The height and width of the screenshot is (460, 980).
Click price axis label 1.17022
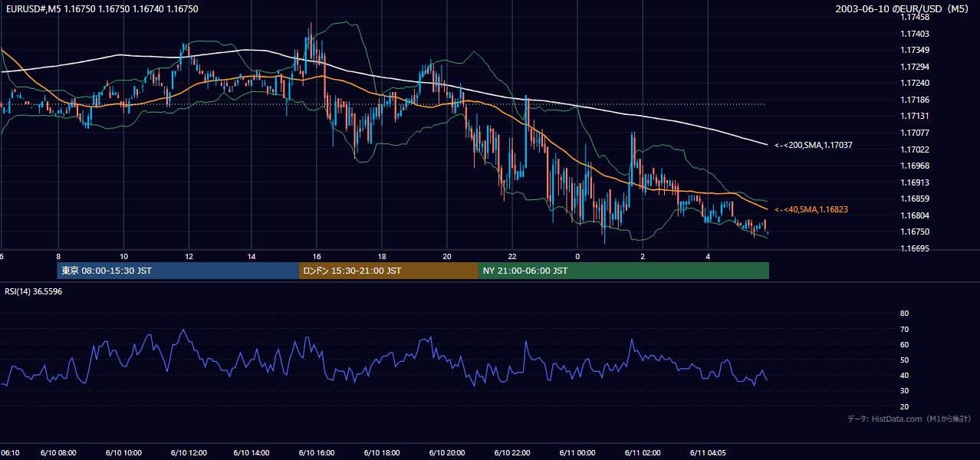coord(915,149)
